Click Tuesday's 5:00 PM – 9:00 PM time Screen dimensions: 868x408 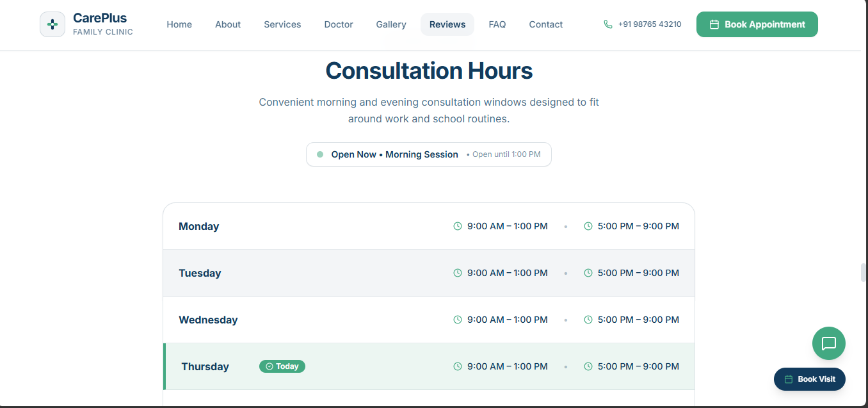(638, 273)
